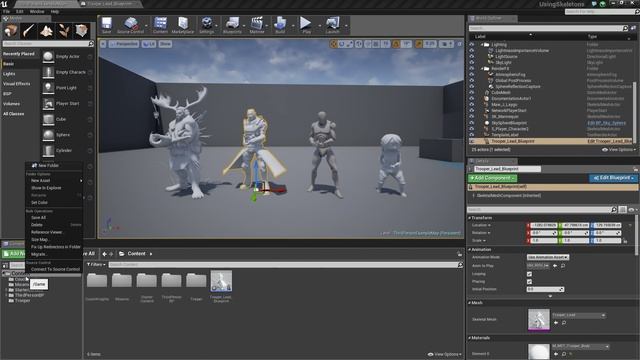Click the Location X value field
This screenshot has width=640, height=360.
pyautogui.click(x=543, y=225)
